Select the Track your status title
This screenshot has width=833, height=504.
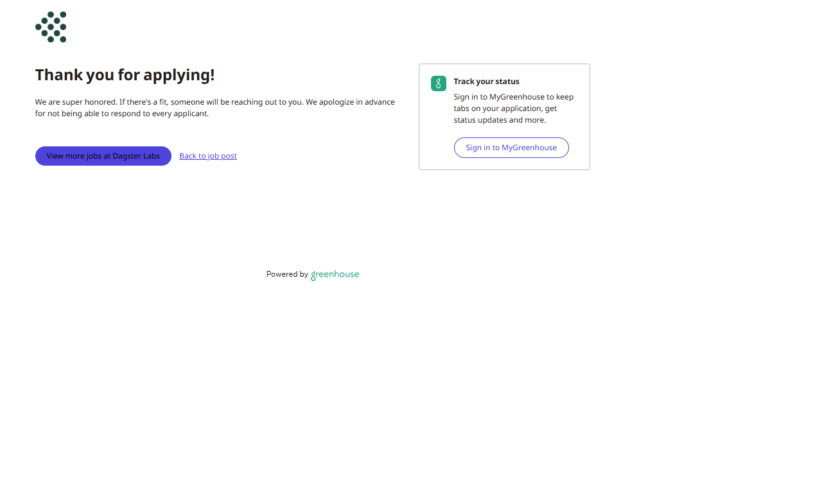[486, 82]
